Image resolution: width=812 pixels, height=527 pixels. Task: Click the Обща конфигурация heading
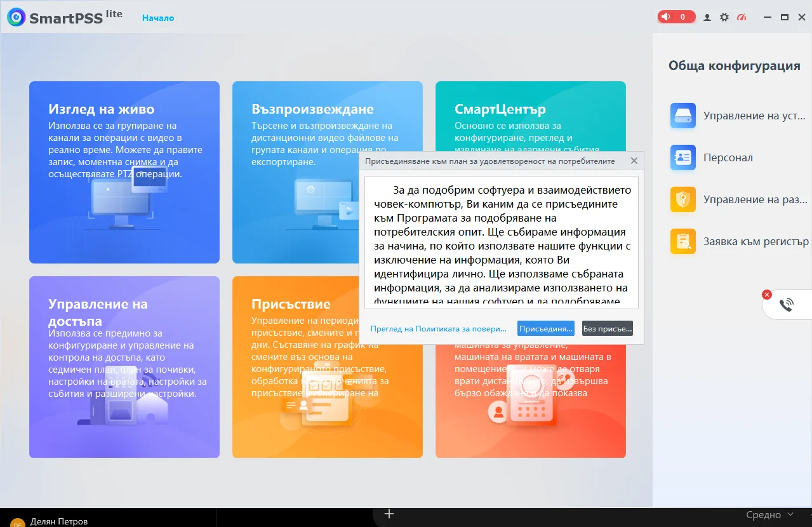point(734,65)
